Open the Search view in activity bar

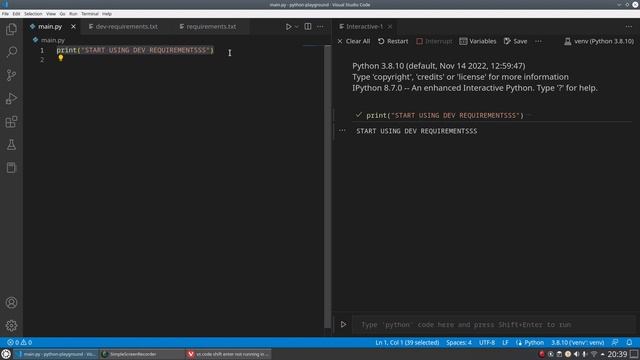(11, 52)
